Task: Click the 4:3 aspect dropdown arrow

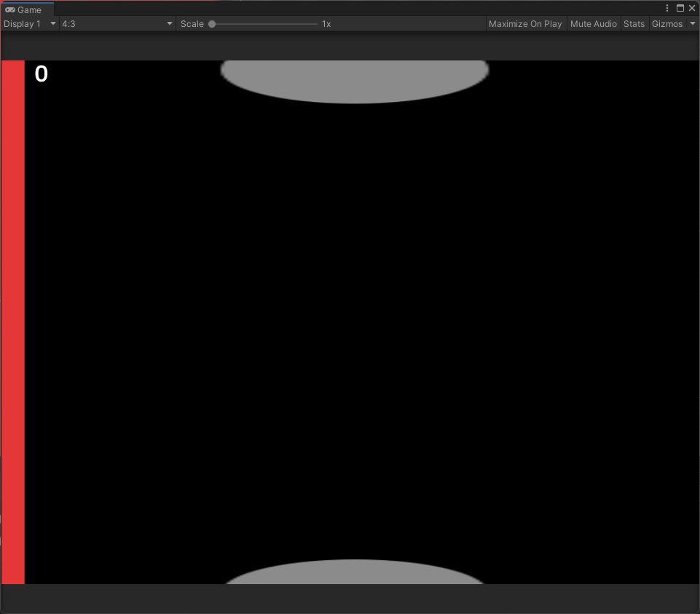Action: point(169,23)
